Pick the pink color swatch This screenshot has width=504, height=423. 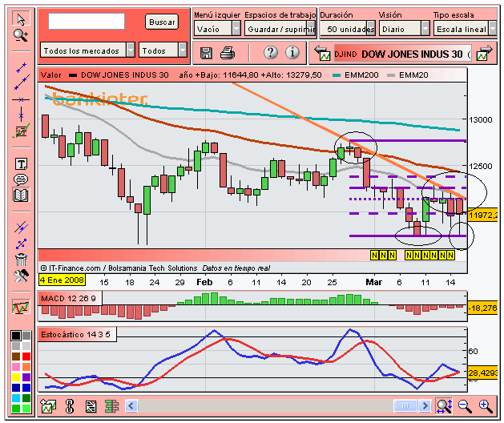[16, 366]
